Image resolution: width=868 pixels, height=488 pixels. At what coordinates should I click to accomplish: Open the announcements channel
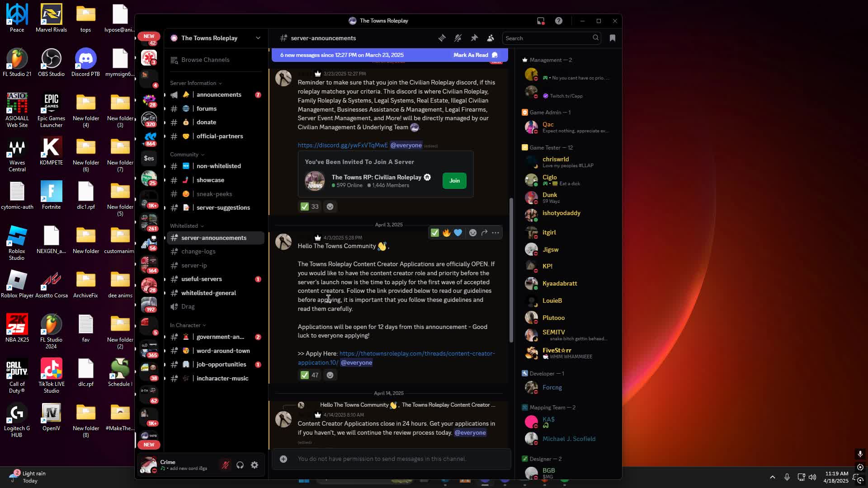pos(215,95)
